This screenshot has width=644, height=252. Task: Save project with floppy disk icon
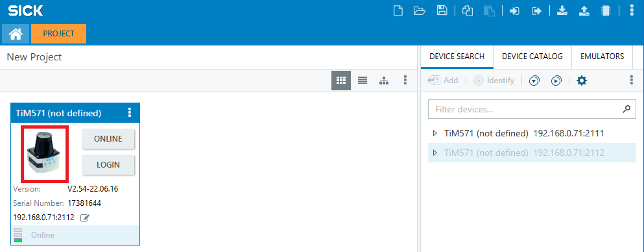(442, 11)
